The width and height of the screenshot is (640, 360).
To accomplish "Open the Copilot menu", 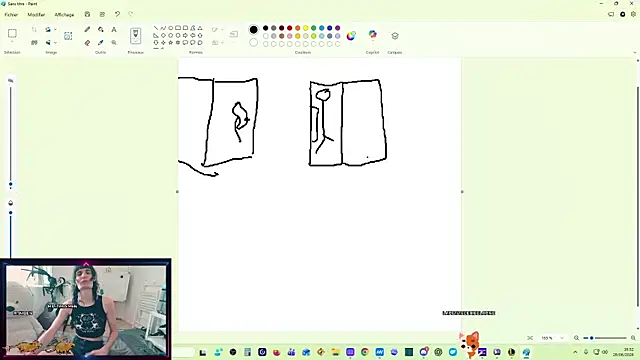I will pos(372,35).
